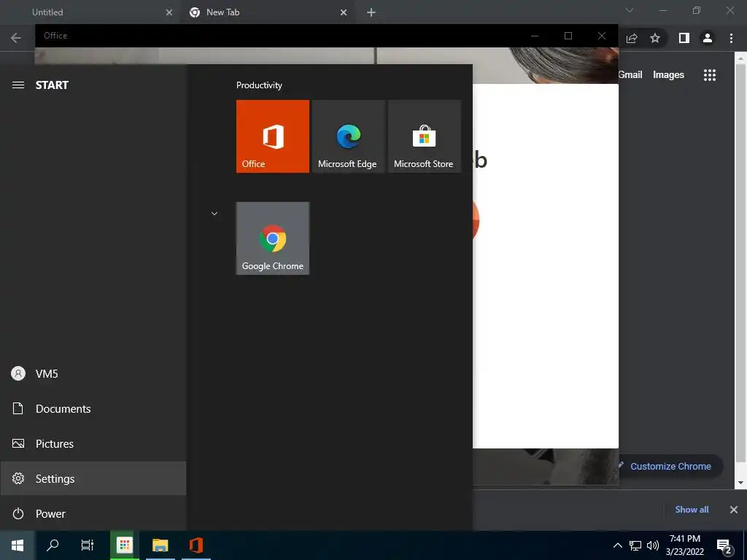Click the Windows Start button
Screen dimensions: 747x560
[x=18, y=545]
